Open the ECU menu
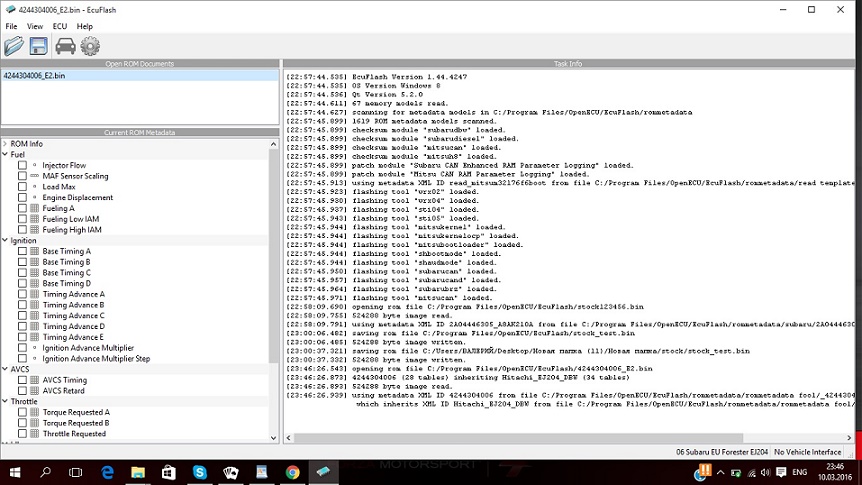This screenshot has height=485, width=862. click(x=60, y=26)
